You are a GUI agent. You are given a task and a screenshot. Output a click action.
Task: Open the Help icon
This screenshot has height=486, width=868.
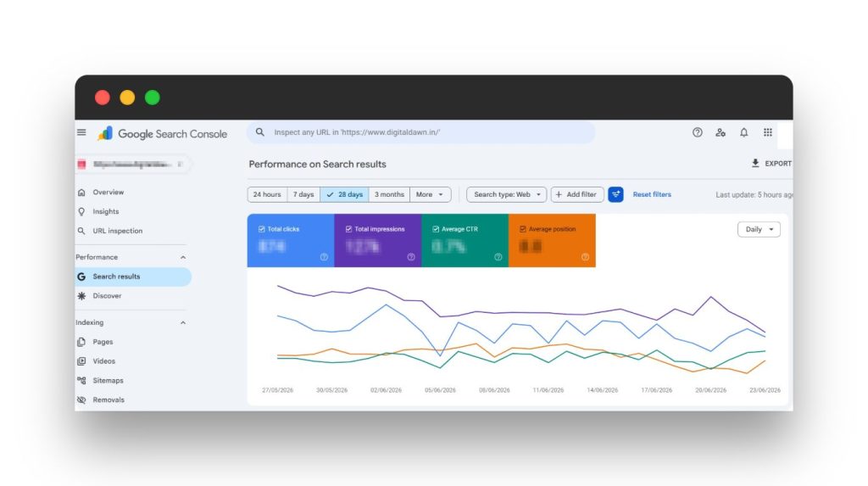(x=697, y=132)
